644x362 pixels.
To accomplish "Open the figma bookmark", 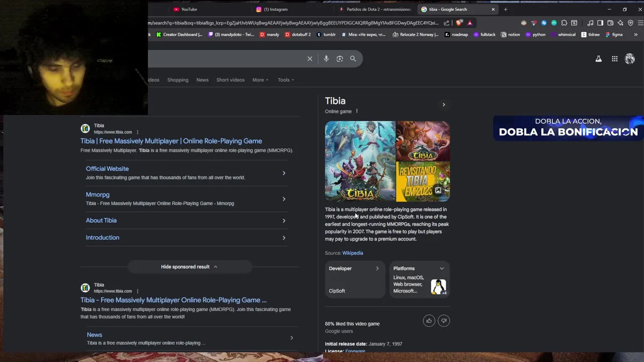I will coord(614,35).
